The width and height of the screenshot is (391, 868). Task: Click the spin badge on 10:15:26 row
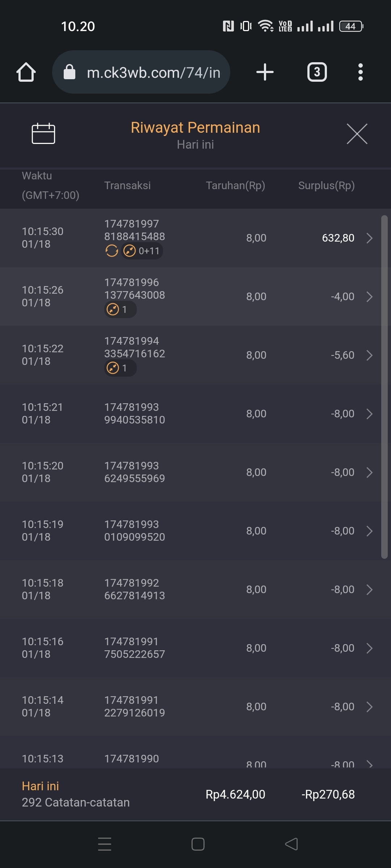120,310
